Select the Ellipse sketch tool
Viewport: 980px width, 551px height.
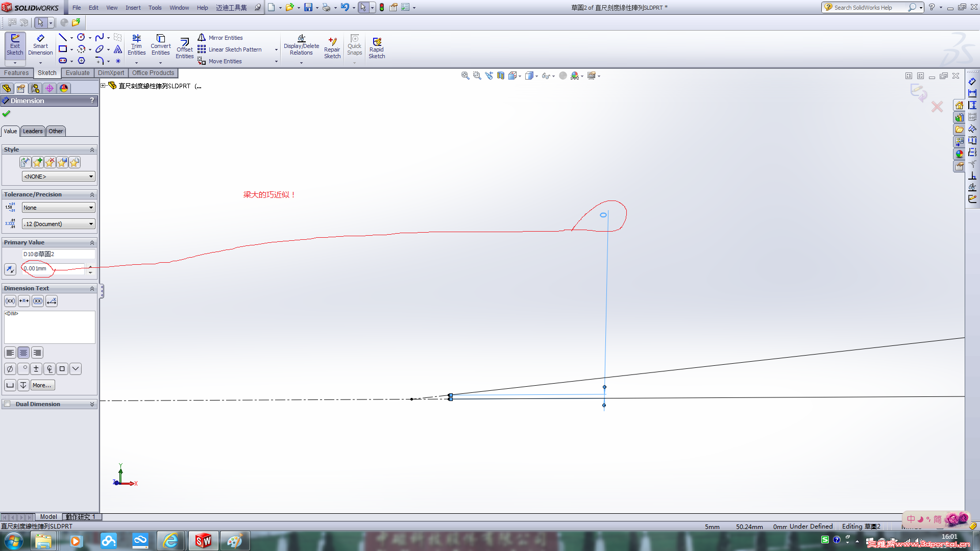pyautogui.click(x=100, y=49)
